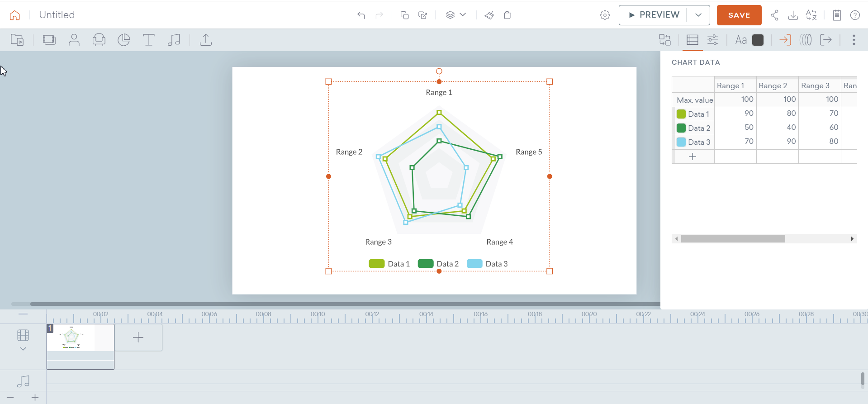
Task: Select the Text tool icon
Action: point(148,40)
